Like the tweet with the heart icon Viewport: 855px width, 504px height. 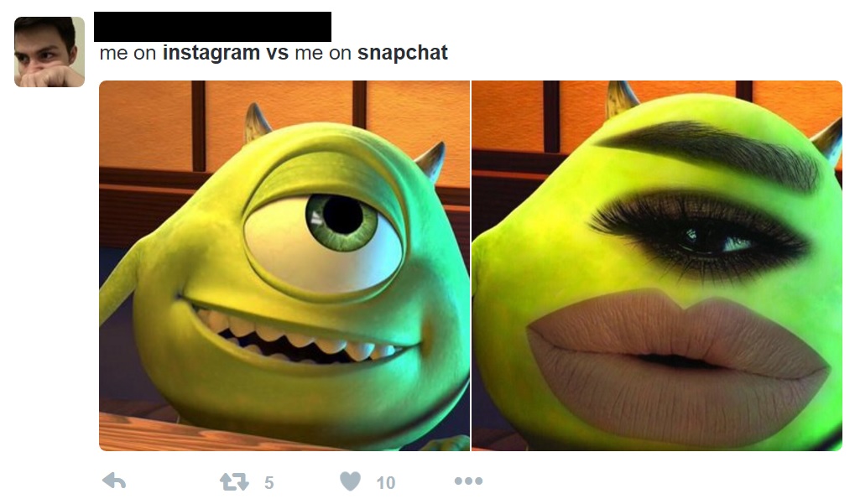pyautogui.click(x=350, y=481)
